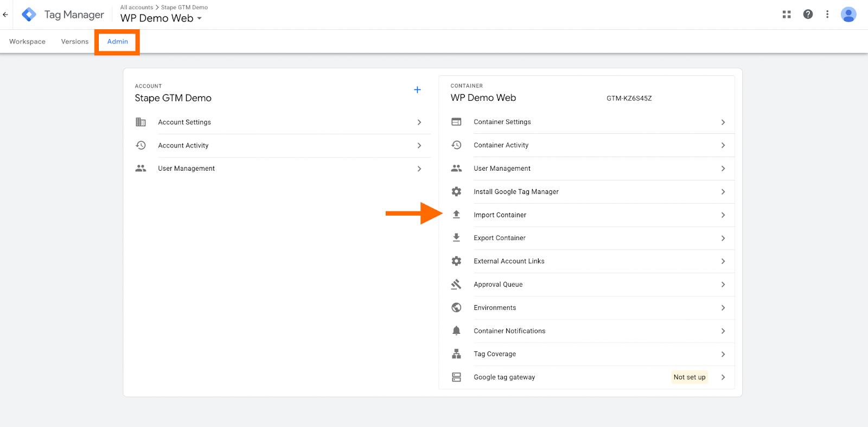
Task: Click the Tag Coverage sitemap icon
Action: pyautogui.click(x=456, y=354)
